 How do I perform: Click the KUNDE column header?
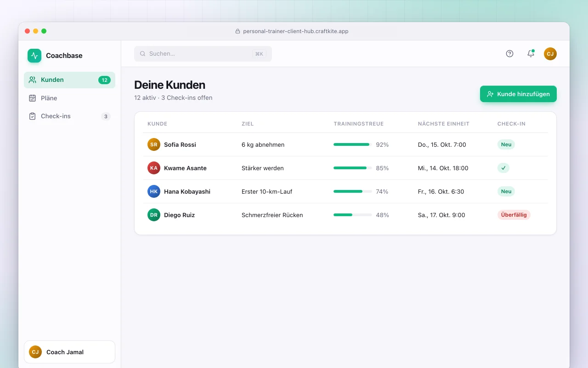(158, 124)
